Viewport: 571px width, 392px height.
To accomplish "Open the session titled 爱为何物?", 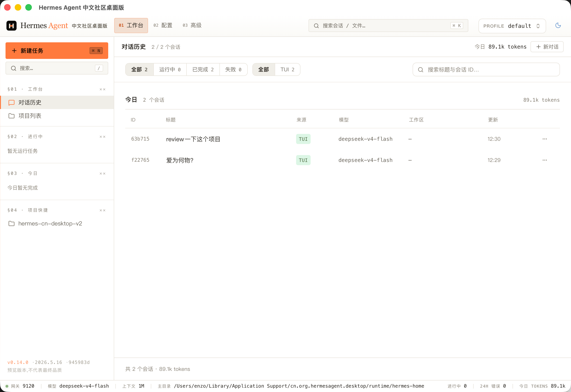I will (180, 160).
